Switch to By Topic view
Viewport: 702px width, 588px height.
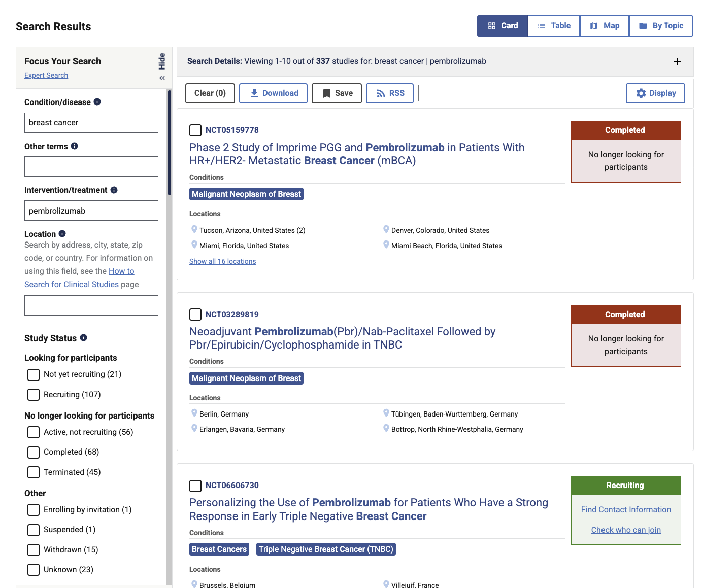tap(661, 26)
